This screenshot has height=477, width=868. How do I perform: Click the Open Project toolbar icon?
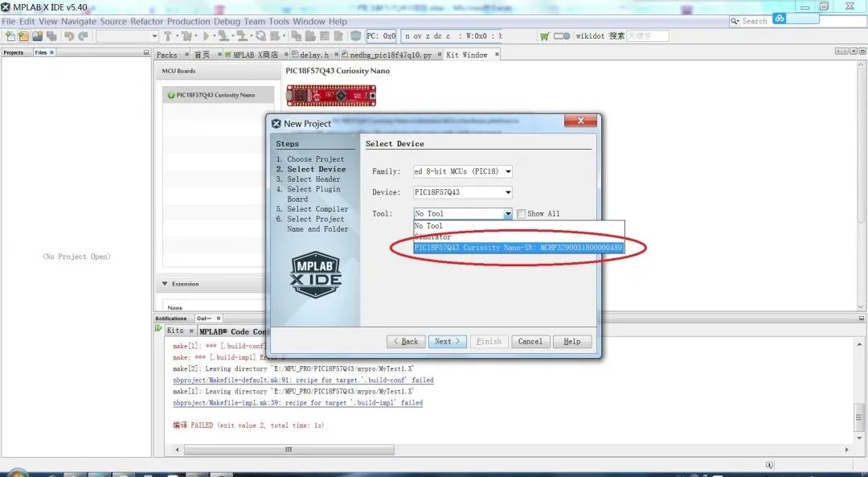(37, 36)
